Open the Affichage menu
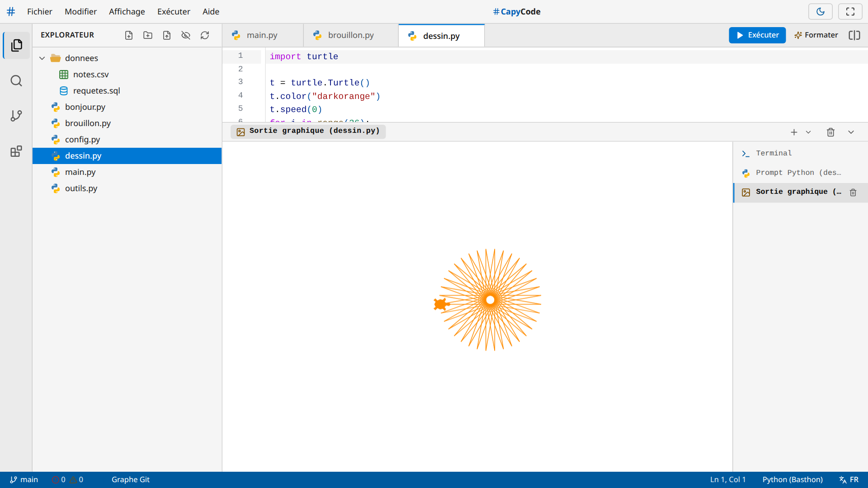This screenshot has height=488, width=868. pyautogui.click(x=127, y=12)
